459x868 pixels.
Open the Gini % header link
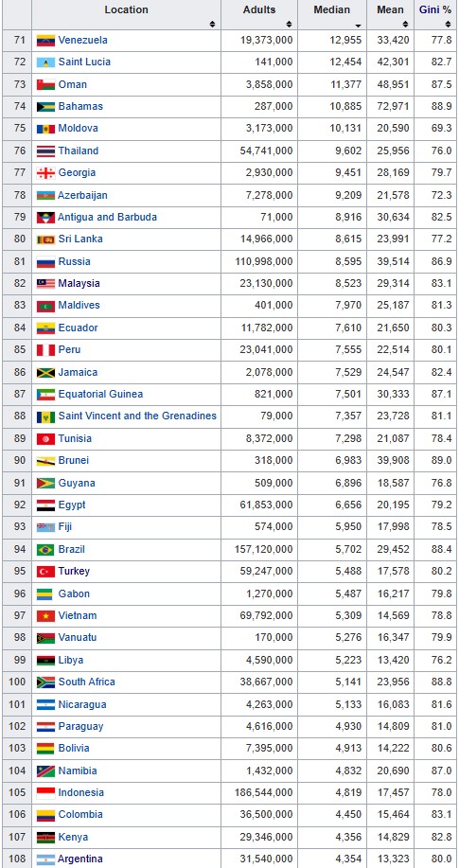coord(434,10)
